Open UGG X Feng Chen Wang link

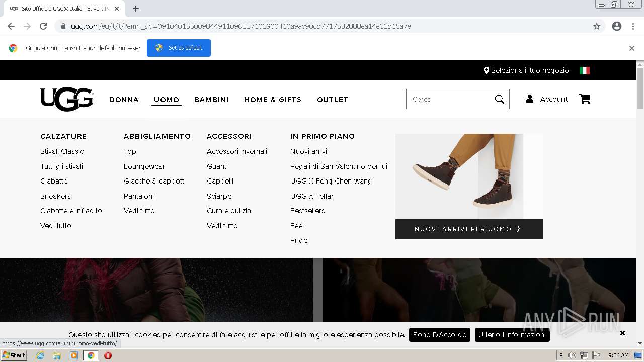331,181
